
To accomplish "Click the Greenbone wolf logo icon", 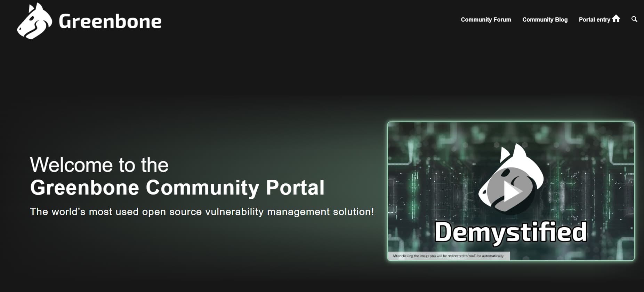I will (34, 21).
